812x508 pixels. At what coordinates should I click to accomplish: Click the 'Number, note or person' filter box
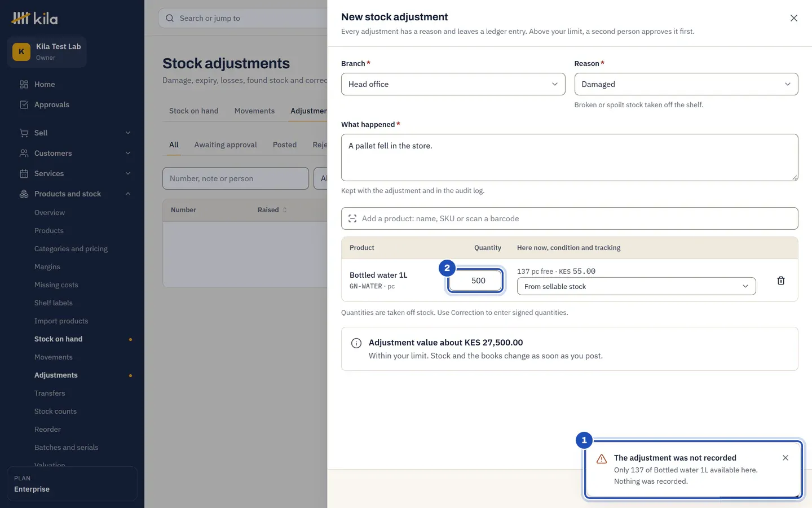click(236, 178)
